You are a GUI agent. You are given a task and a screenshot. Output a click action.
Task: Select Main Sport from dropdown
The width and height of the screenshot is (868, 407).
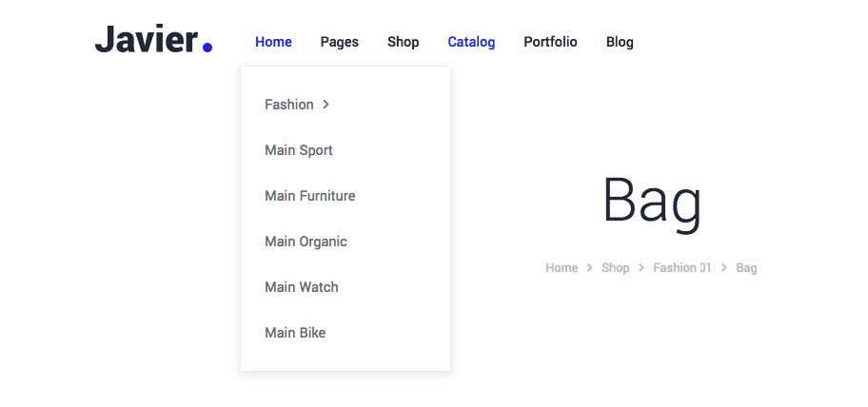[x=299, y=150]
